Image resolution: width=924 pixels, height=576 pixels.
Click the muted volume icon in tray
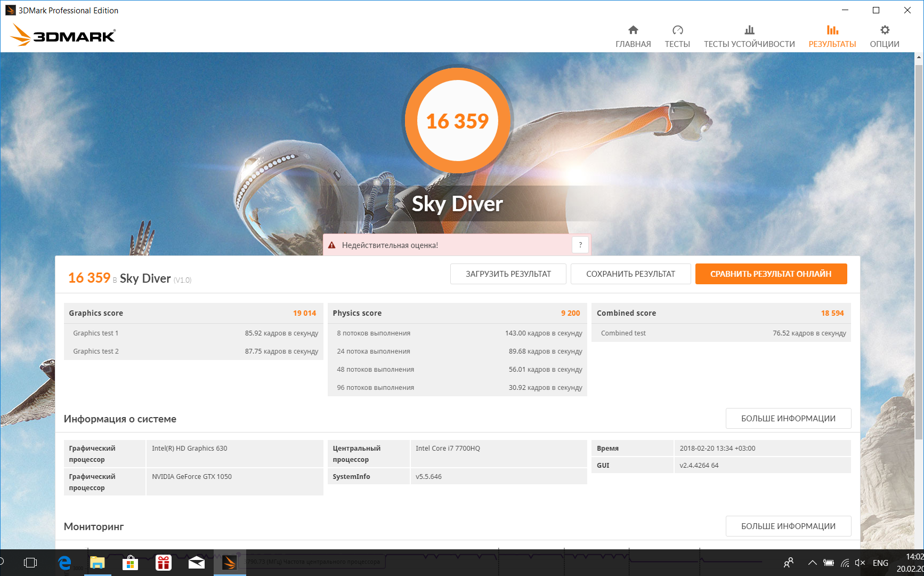(x=860, y=563)
